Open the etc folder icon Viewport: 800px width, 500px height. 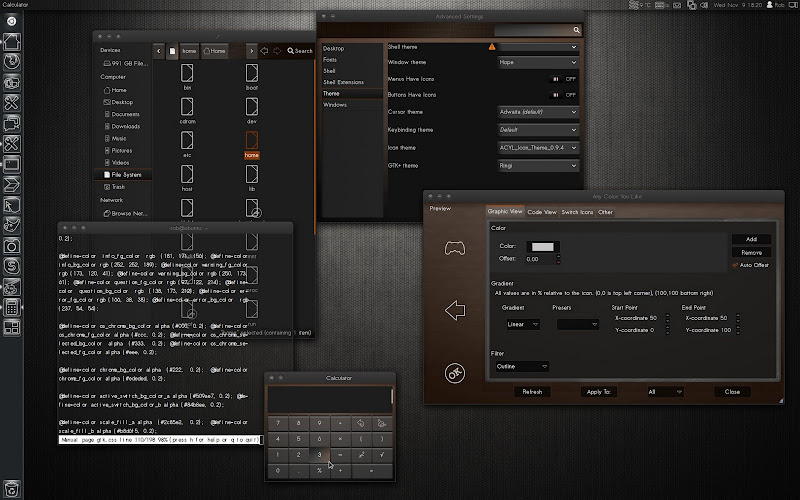click(x=187, y=140)
